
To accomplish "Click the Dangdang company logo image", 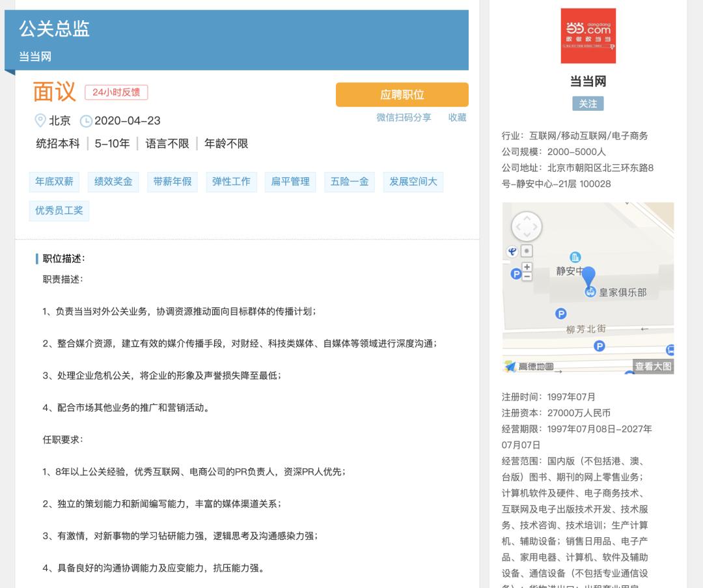I will click(588, 36).
